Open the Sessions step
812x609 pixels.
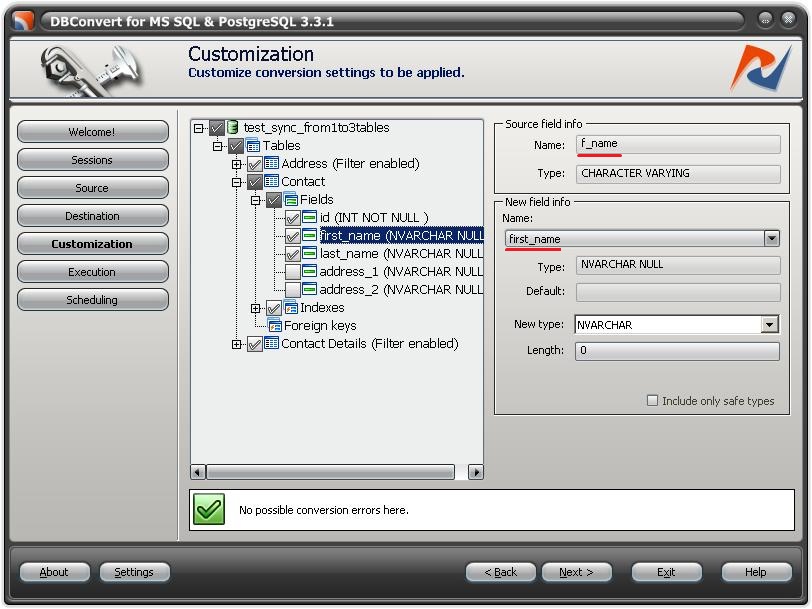92,160
